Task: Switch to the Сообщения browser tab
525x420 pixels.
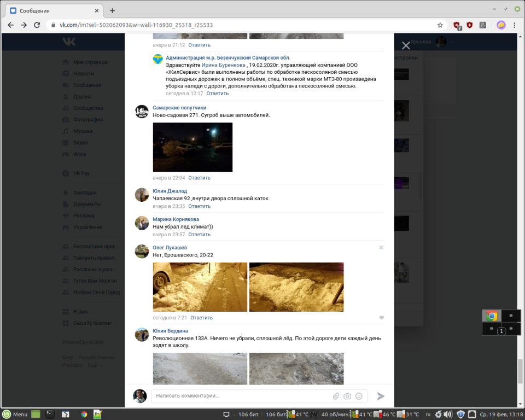Action: [55, 10]
